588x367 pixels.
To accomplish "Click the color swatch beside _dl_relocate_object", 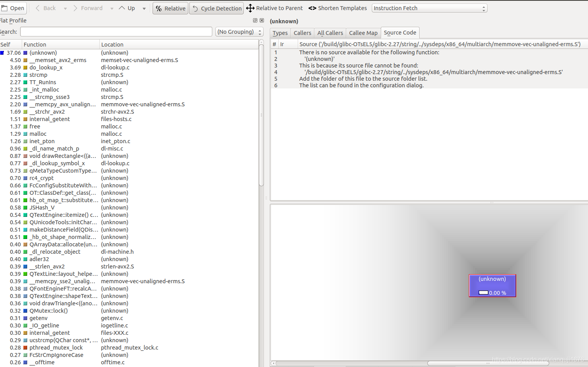I will pos(25,252).
